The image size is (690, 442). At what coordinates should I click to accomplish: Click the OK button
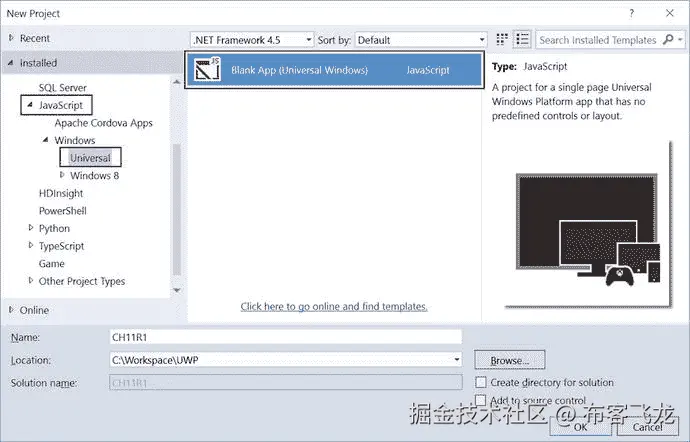tap(580, 427)
